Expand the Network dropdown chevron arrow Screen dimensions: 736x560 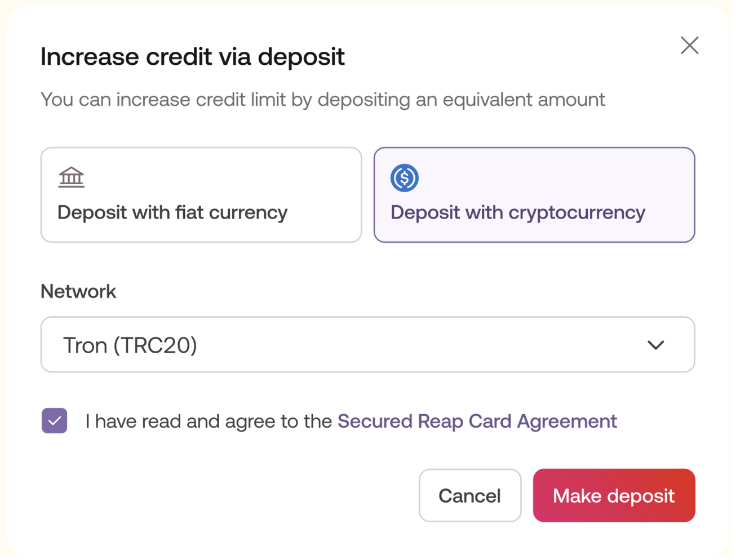(655, 345)
